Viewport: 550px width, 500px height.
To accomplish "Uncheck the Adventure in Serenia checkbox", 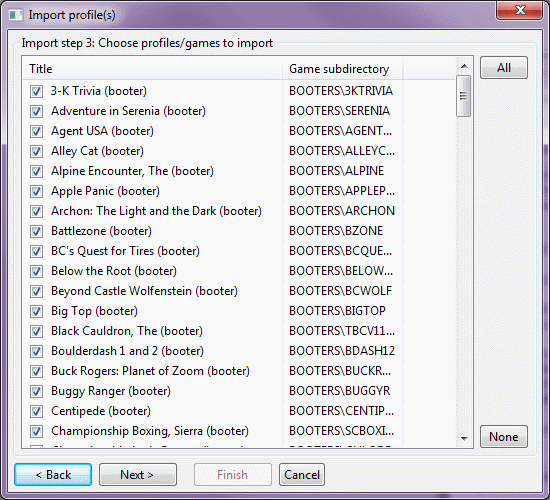I will point(36,111).
